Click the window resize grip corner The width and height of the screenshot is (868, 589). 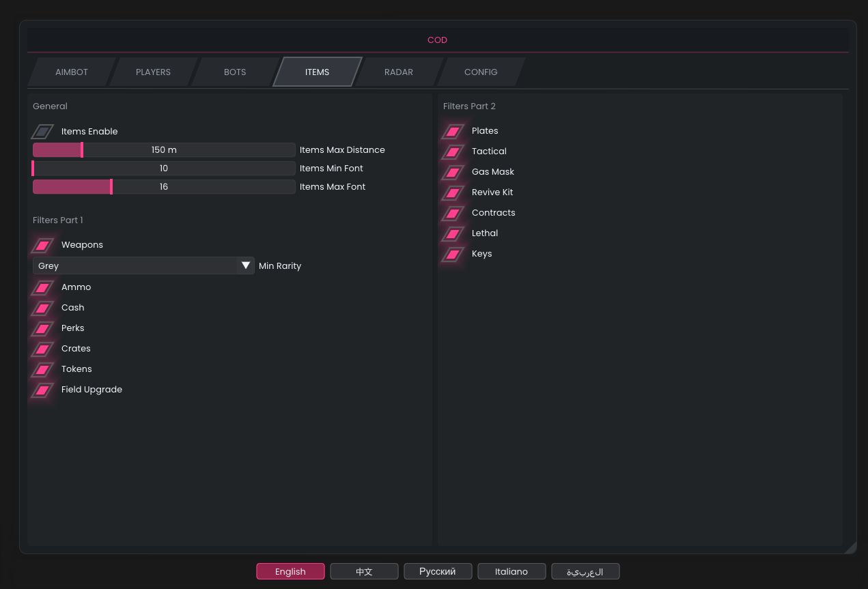click(x=850, y=547)
